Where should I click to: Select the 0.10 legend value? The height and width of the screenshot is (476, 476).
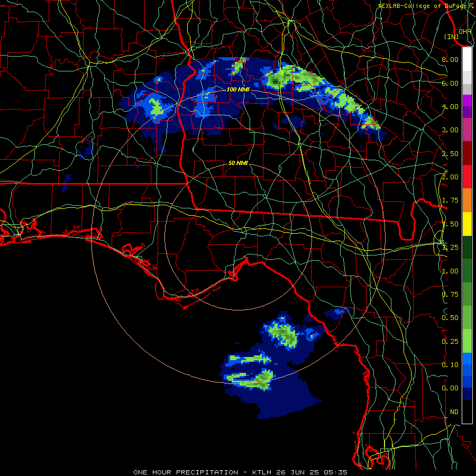[450, 365]
